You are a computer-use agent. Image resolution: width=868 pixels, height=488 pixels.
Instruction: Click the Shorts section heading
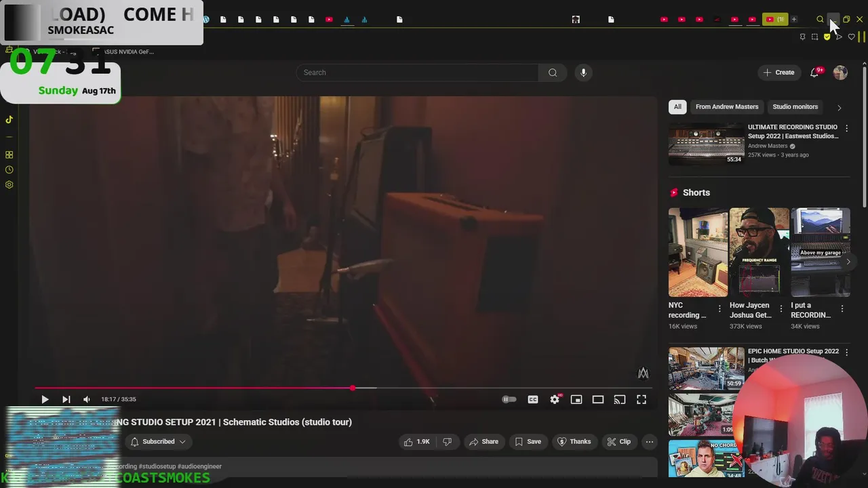click(696, 192)
